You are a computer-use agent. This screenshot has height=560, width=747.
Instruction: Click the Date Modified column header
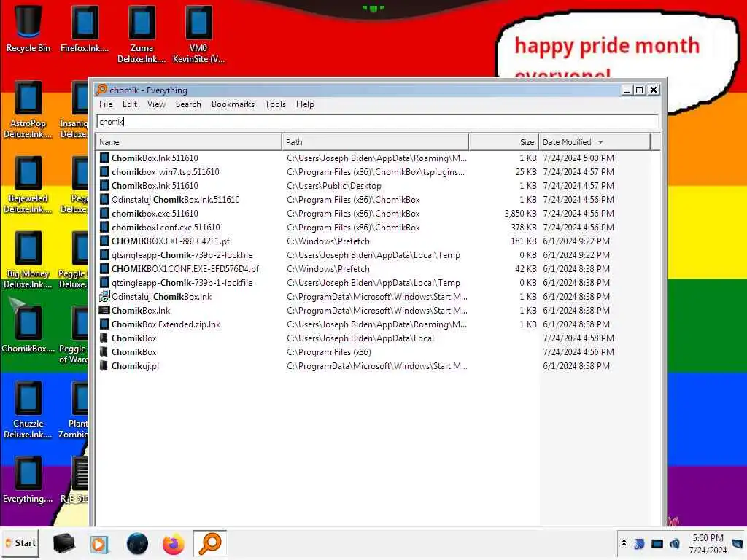coord(594,142)
